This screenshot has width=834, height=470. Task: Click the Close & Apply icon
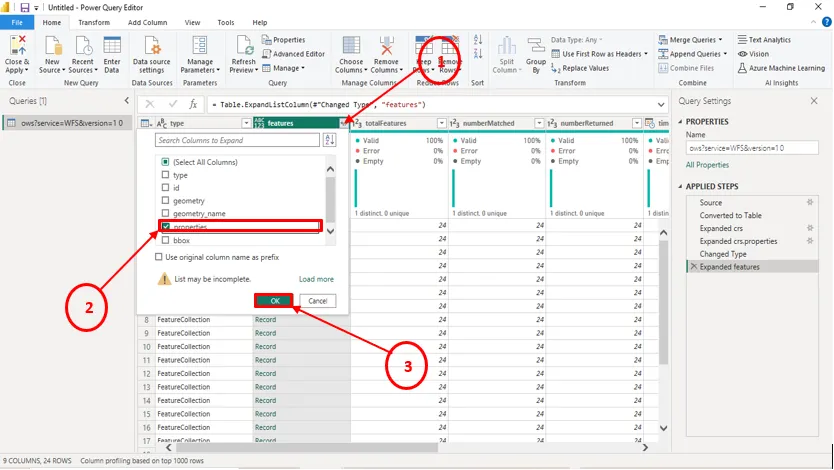point(17,46)
